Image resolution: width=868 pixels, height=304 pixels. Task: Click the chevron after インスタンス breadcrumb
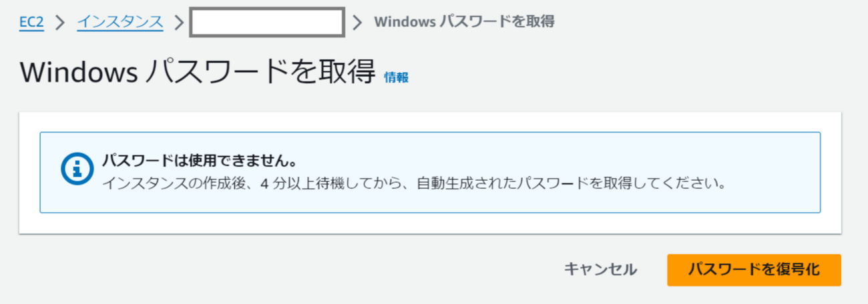(178, 22)
